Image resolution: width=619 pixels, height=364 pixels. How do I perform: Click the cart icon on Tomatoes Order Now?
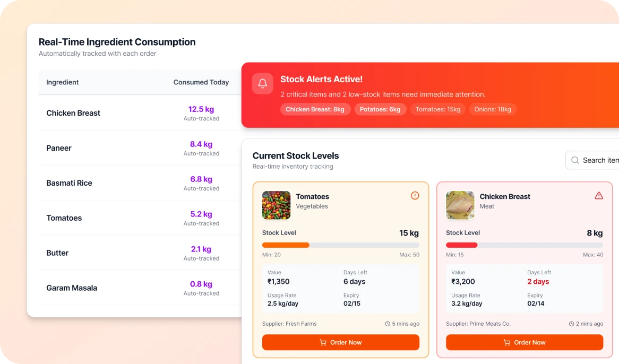(323, 343)
